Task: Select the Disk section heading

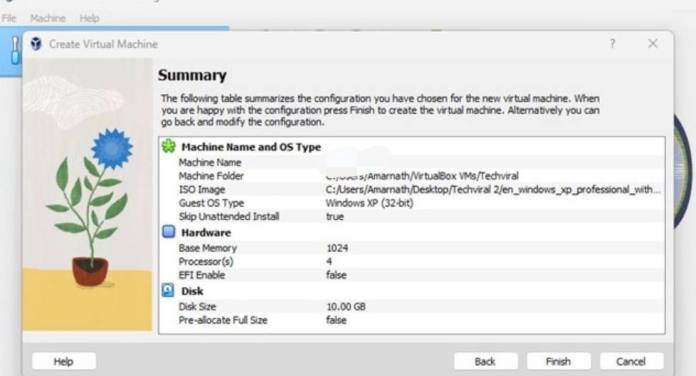Action: pyautogui.click(x=192, y=291)
